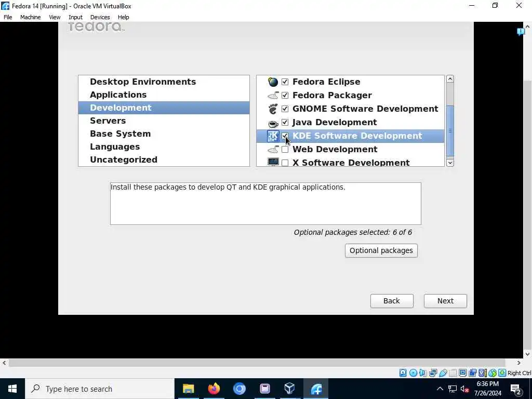The width and height of the screenshot is (532, 399).
Task: Enable the X Software Development checkbox
Action: pos(285,163)
